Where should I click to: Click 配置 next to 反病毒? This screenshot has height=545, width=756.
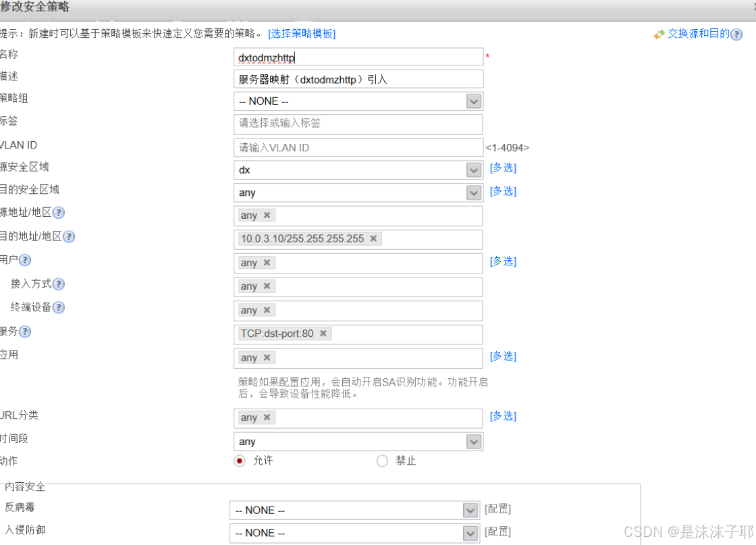point(497,509)
